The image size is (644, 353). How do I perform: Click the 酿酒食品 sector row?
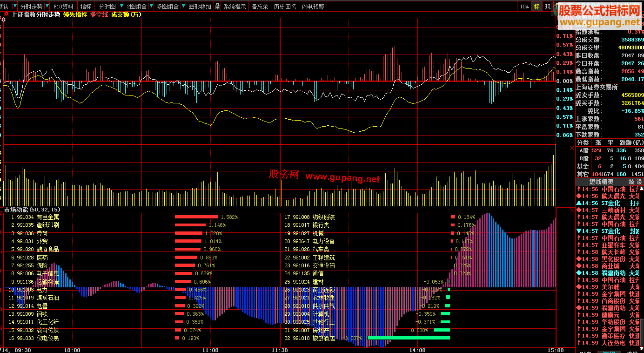pyautogui.click(x=115, y=249)
